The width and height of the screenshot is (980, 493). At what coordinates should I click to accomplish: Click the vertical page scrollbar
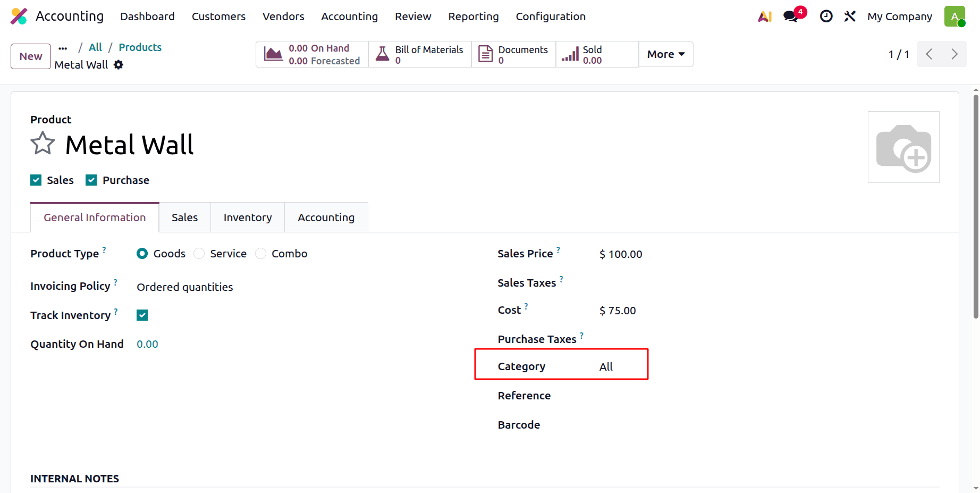tap(976, 206)
